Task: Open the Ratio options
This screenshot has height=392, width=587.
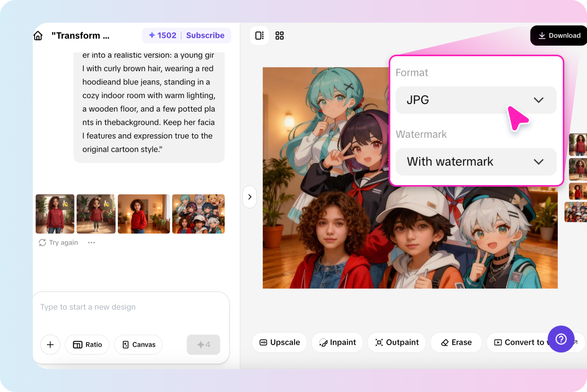Action: [x=87, y=344]
